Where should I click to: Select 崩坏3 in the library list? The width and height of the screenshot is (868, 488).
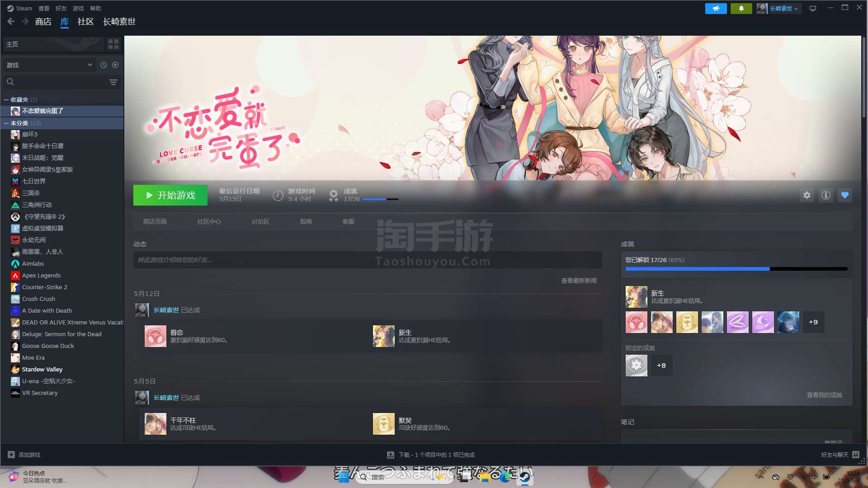[62, 135]
